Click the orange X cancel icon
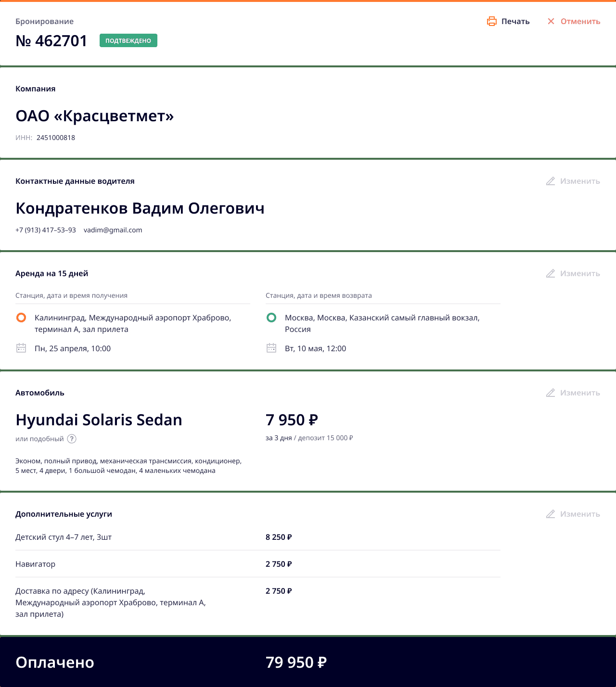 [551, 21]
